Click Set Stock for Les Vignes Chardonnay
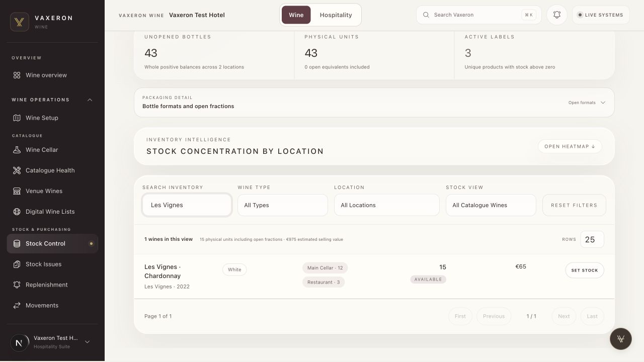 pos(585,270)
